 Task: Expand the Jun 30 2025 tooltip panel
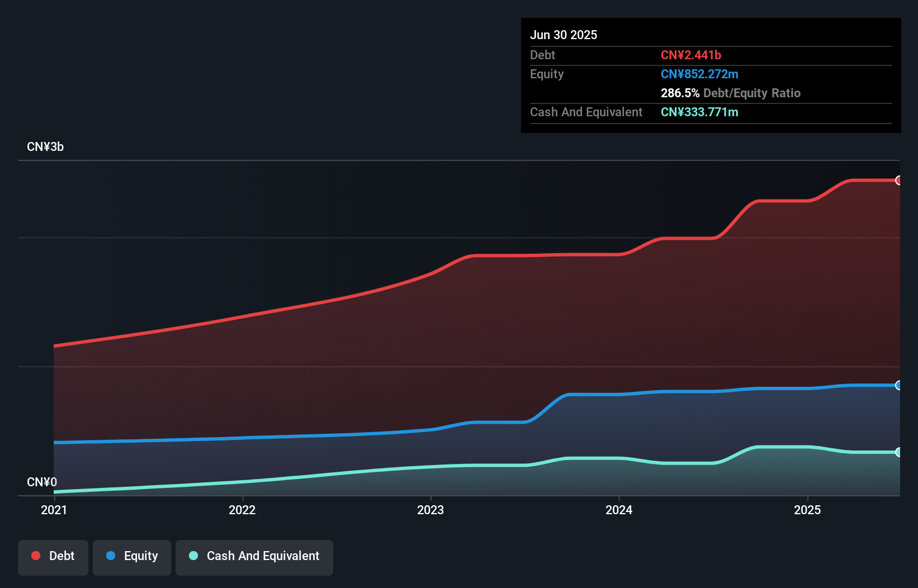pos(564,35)
